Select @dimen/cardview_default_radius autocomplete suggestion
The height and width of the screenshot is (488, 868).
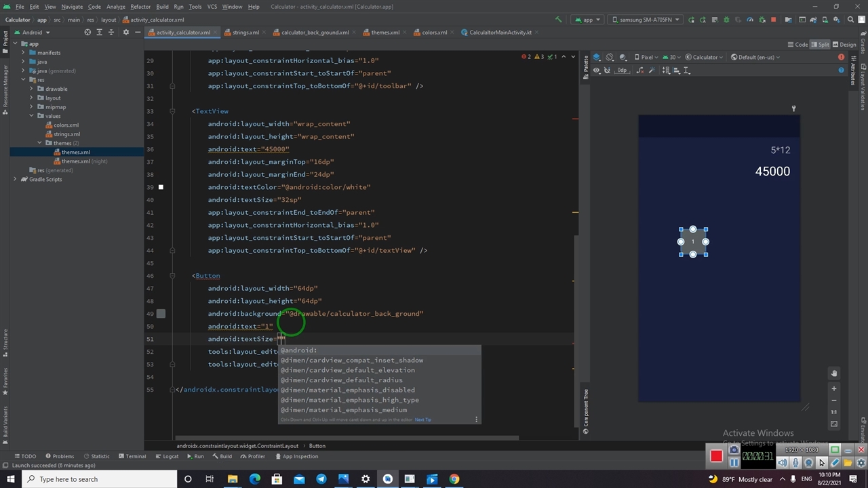tap(342, 380)
